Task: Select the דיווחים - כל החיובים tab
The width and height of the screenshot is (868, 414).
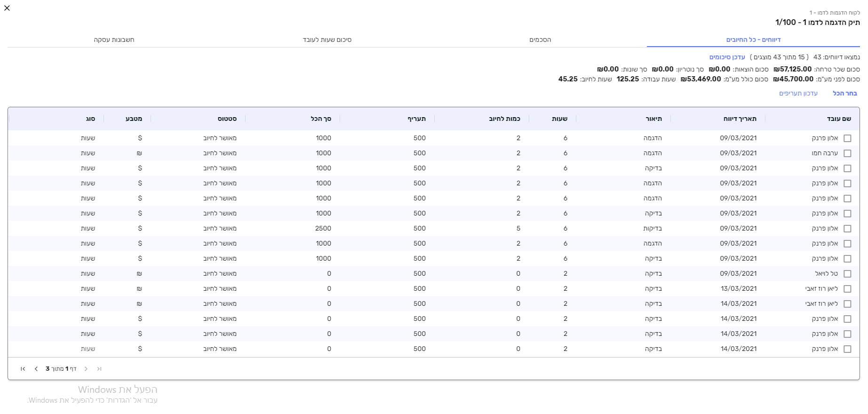Action: click(x=753, y=40)
